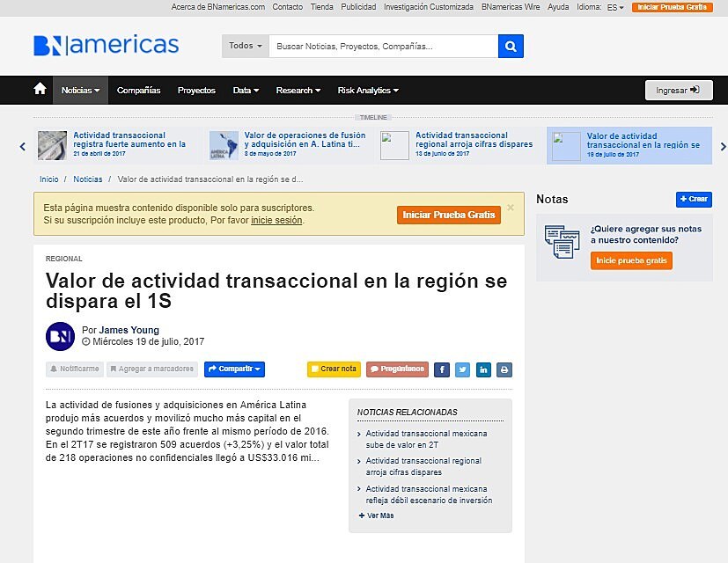Open the Contacto top link
Viewport: 728px width, 563px height.
(287, 7)
